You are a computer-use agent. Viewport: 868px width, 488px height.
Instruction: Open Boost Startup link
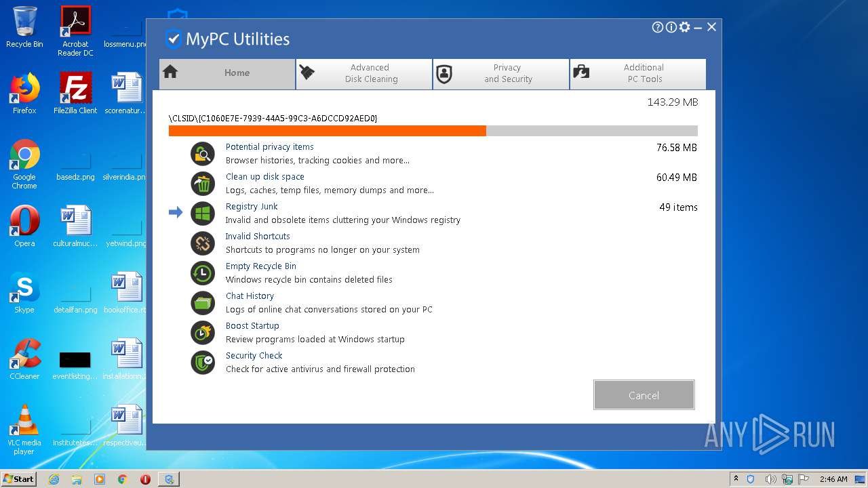click(x=252, y=326)
